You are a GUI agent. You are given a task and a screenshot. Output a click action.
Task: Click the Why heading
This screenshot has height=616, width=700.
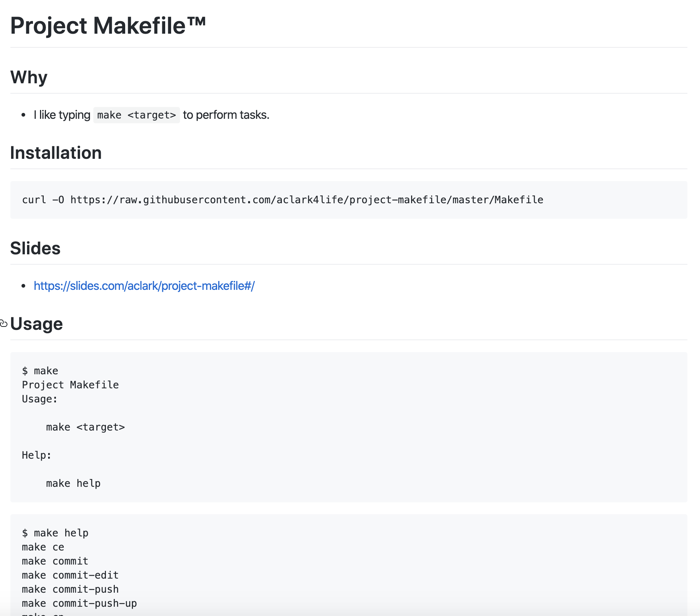pos(29,77)
